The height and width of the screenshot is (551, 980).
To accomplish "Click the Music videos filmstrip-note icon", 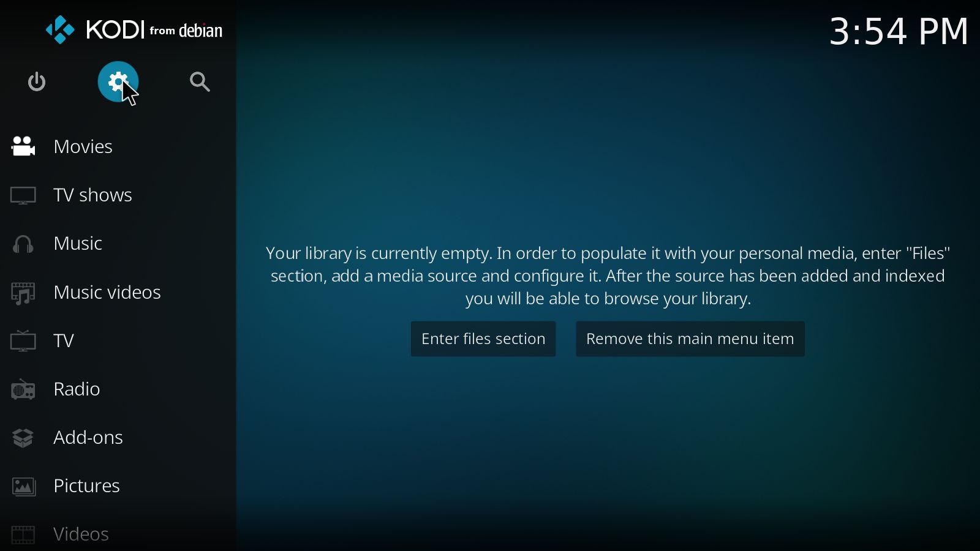I will coord(23,293).
